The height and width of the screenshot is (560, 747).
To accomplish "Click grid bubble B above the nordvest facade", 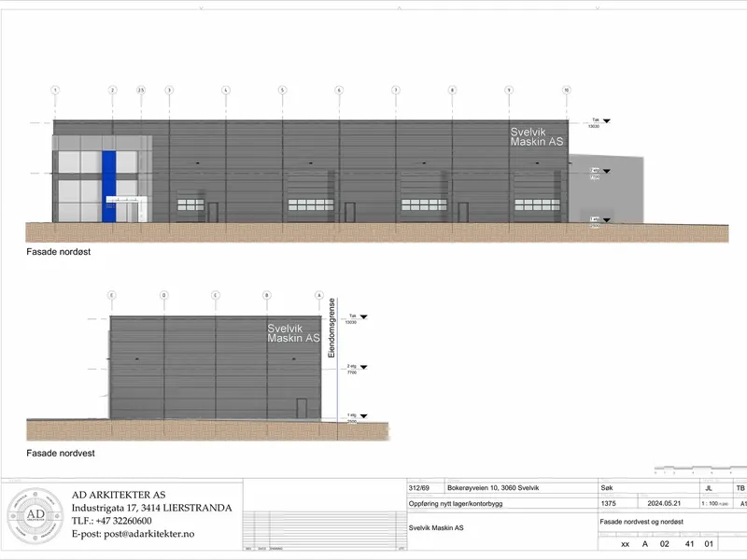I will coord(267,295).
